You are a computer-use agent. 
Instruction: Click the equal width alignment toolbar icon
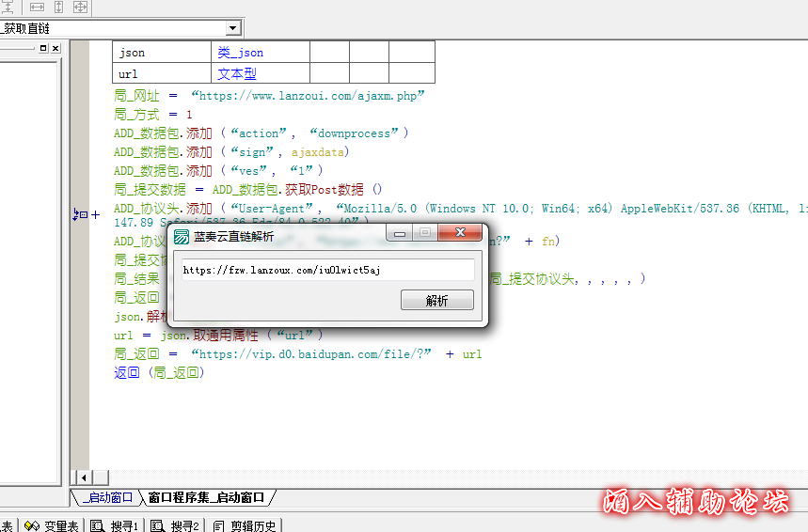pos(38,7)
